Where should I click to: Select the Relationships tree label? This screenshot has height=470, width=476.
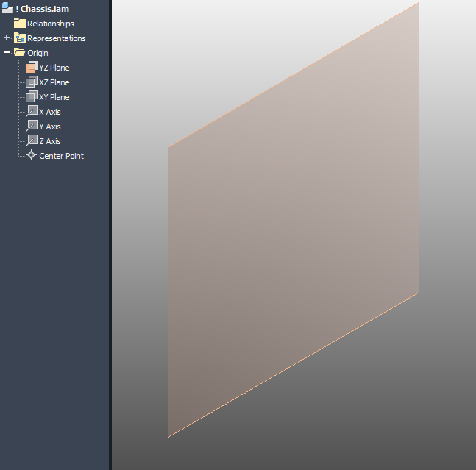click(x=50, y=24)
